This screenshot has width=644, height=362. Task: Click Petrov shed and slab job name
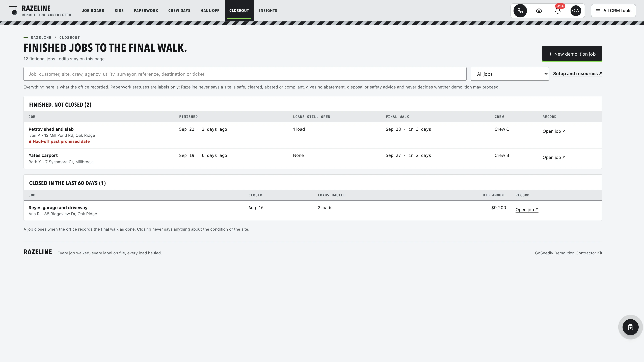click(x=51, y=129)
